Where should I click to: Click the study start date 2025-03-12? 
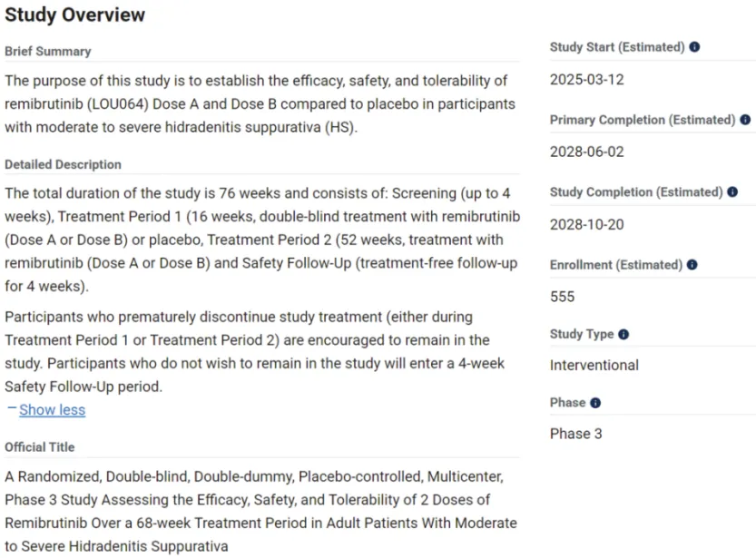[x=586, y=80]
